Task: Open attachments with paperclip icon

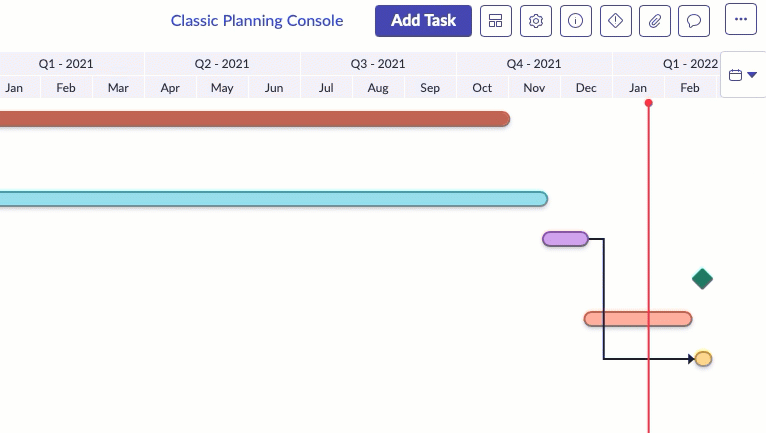Action: [655, 21]
